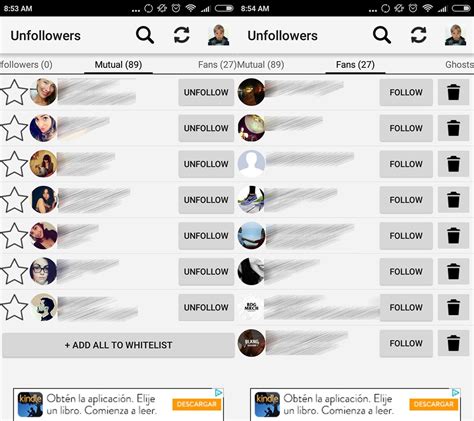The height and width of the screenshot is (421, 474).
Task: Click UNFOLLOW for first mutual user
Action: [x=206, y=92]
